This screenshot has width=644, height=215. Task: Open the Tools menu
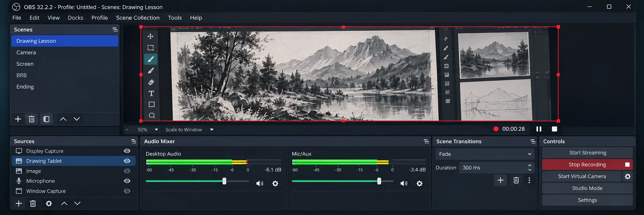pos(175,18)
